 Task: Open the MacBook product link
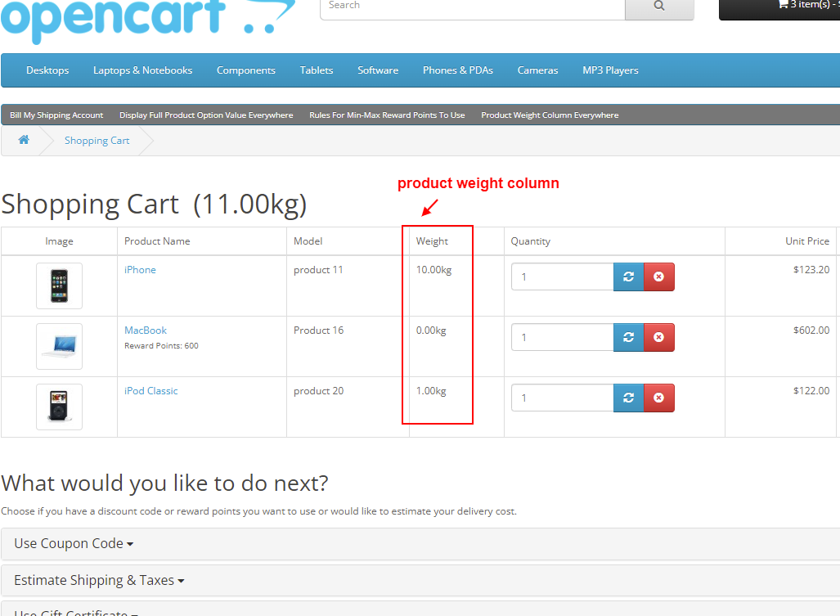coord(146,330)
